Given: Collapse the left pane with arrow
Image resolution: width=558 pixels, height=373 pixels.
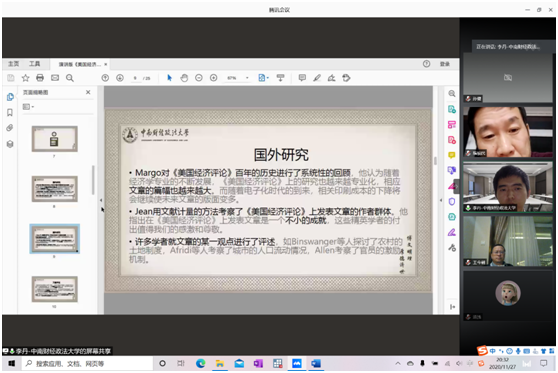Looking at the screenshot, I should [x=101, y=200].
